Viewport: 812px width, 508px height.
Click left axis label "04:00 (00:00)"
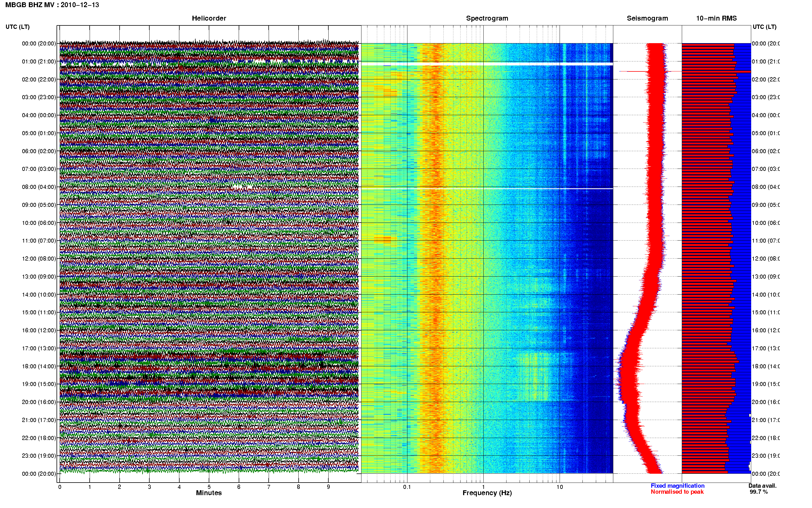39,115
